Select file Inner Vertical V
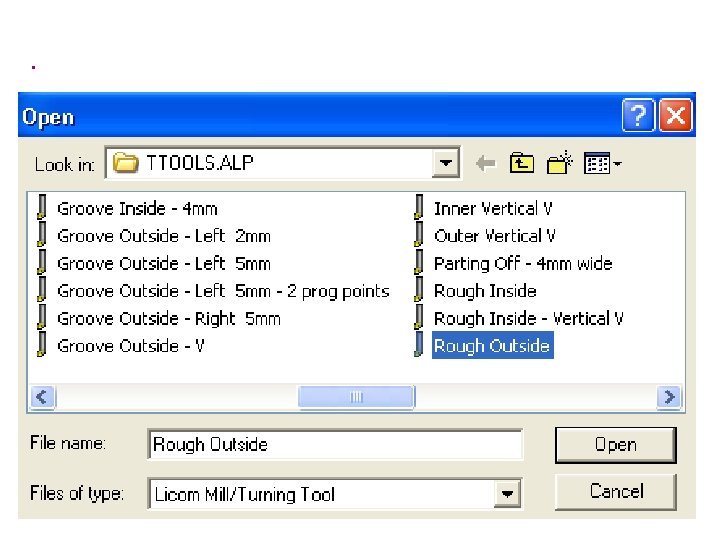The image size is (720, 540). [493, 209]
